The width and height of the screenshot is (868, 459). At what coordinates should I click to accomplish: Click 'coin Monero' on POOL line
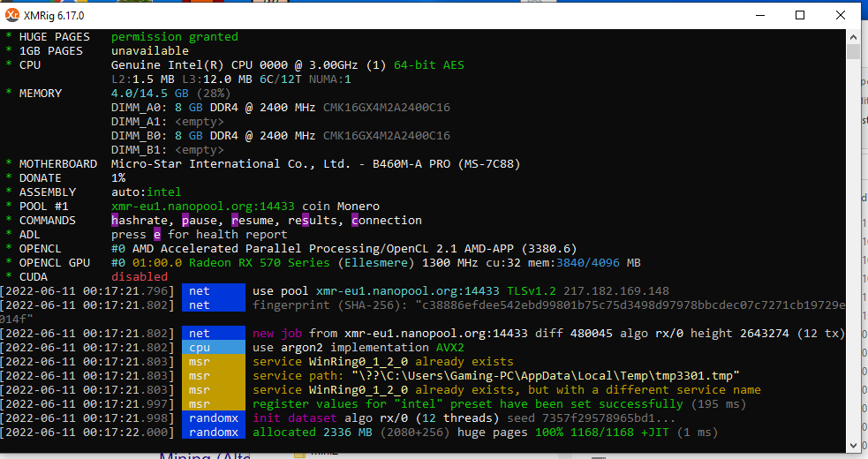pos(341,207)
